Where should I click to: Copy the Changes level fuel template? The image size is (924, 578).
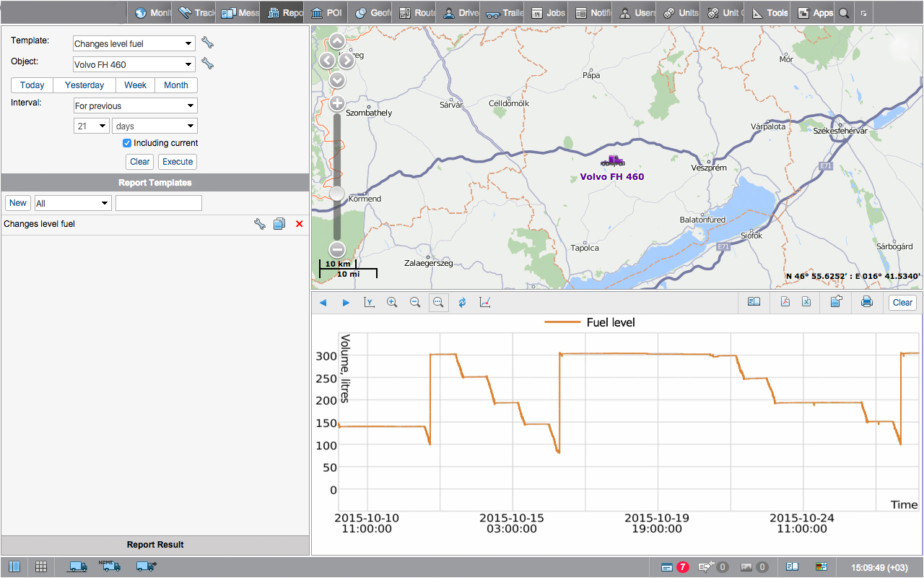pyautogui.click(x=279, y=225)
